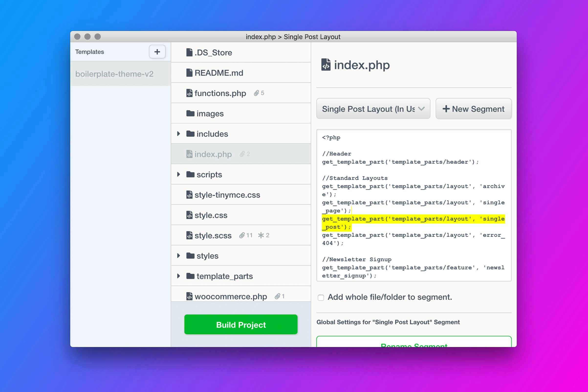Screen dimensions: 588x392
Task: Click the paperclip icon on style.scss row
Action: [x=242, y=235]
